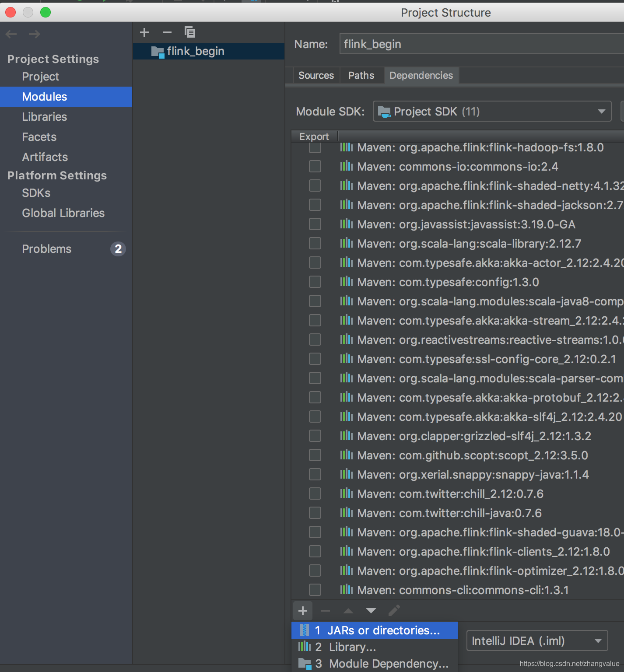Open Global Libraries settings

point(63,213)
